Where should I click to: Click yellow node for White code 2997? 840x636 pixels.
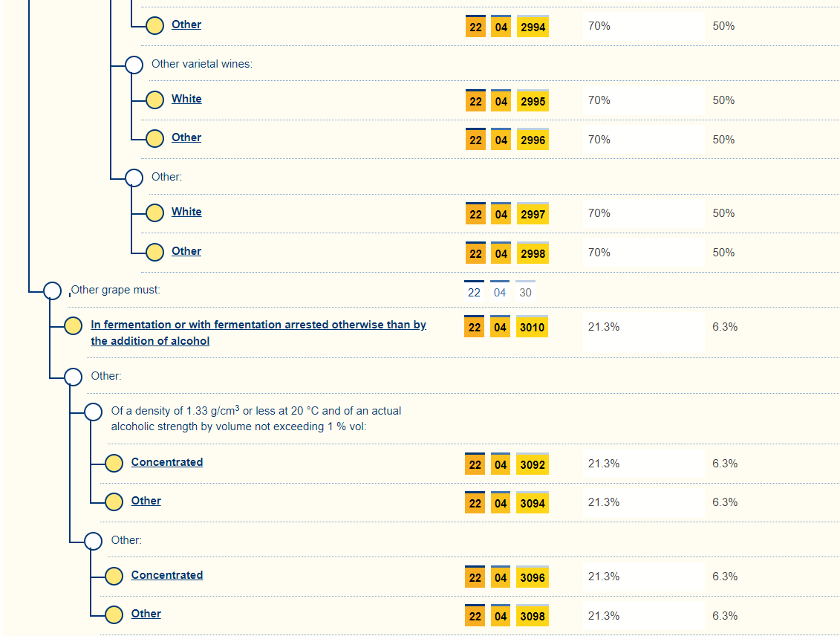tap(154, 212)
